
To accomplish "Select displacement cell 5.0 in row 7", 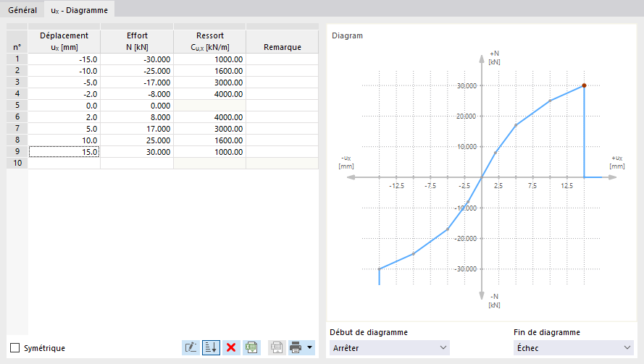I will [64, 128].
